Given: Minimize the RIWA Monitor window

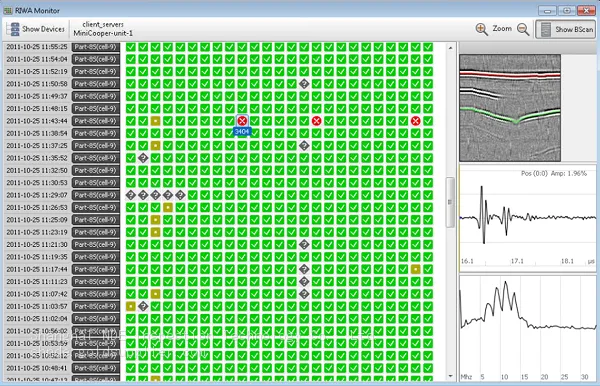Looking at the screenshot, I should [x=547, y=10].
